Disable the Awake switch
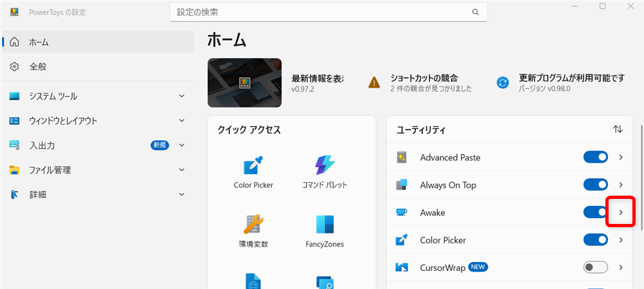This screenshot has height=289, width=644. click(596, 212)
